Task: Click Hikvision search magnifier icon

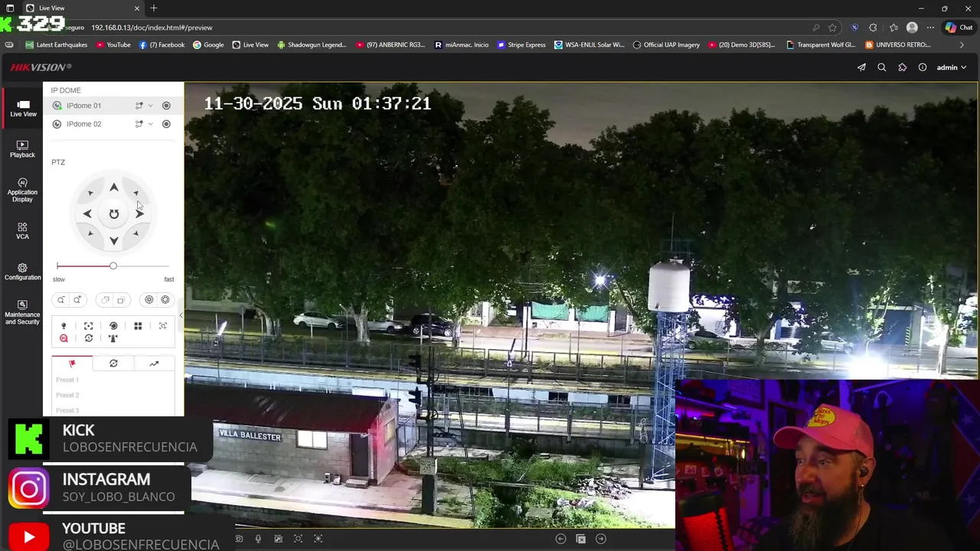Action: pyautogui.click(x=882, y=67)
